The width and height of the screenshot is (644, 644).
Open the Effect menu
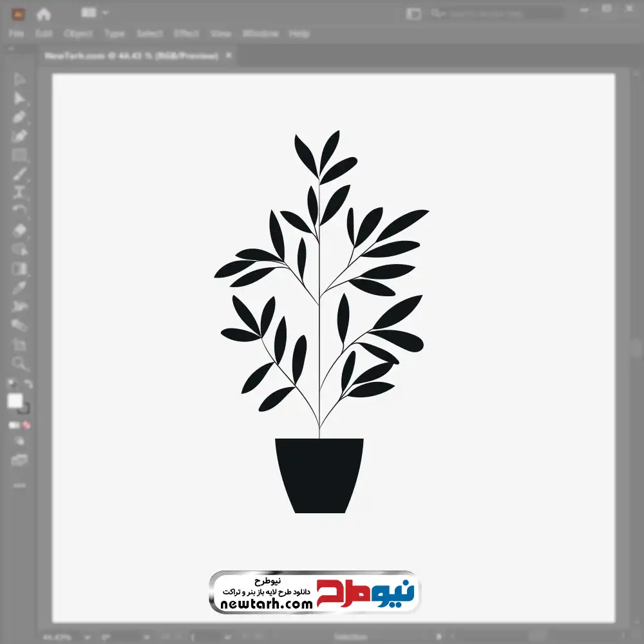pos(186,33)
